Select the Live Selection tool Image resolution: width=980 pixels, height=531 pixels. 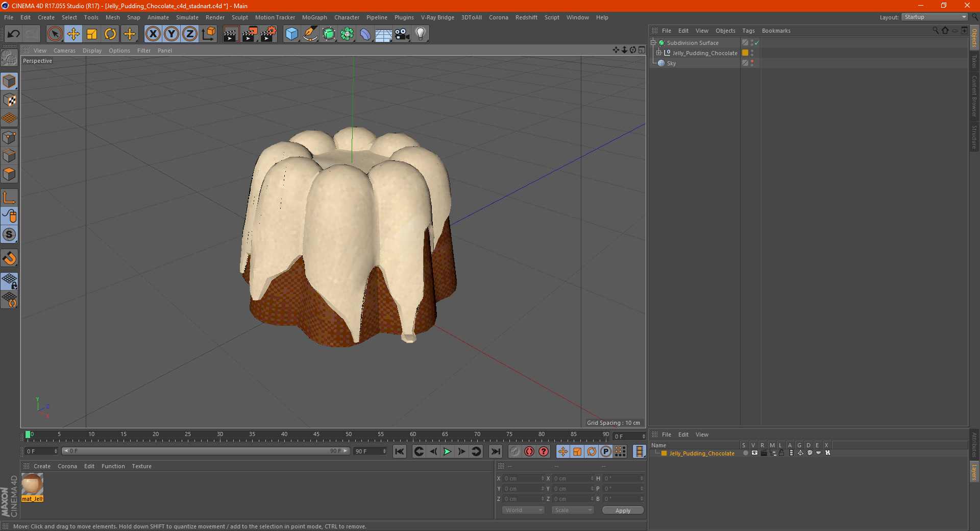click(55, 34)
